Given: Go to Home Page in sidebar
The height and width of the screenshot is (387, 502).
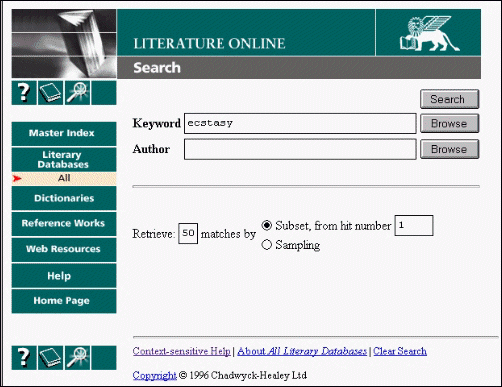Looking at the screenshot, I should click(64, 301).
